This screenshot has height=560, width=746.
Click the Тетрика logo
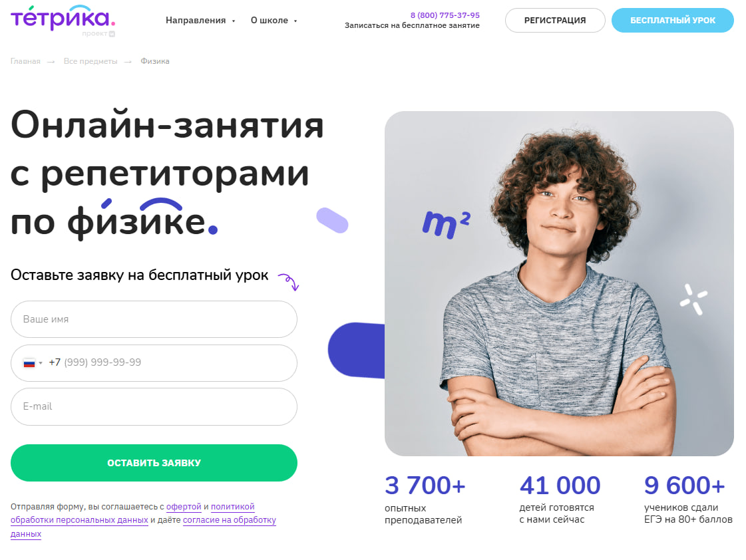(x=63, y=21)
